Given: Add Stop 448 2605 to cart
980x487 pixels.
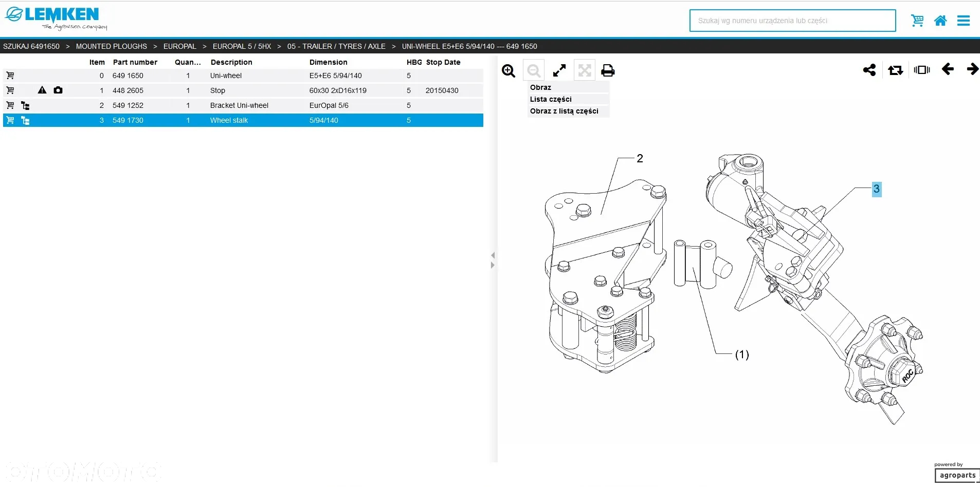Looking at the screenshot, I should pyautogui.click(x=10, y=90).
